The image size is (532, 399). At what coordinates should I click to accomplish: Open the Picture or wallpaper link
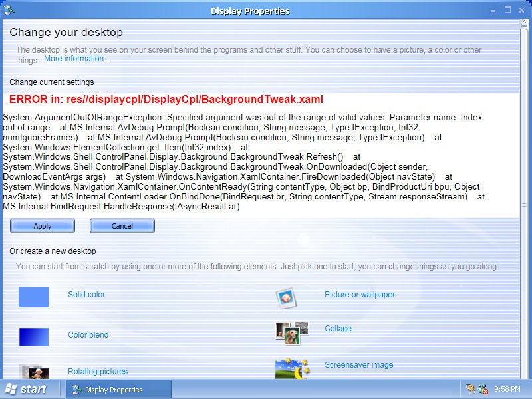click(360, 295)
